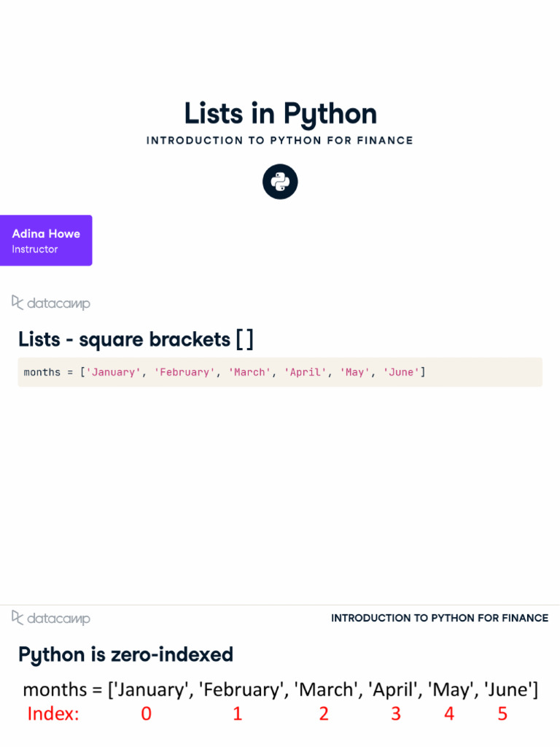Viewport: 560px width, 747px height.
Task: Click the red index number 3
Action: coord(396,713)
